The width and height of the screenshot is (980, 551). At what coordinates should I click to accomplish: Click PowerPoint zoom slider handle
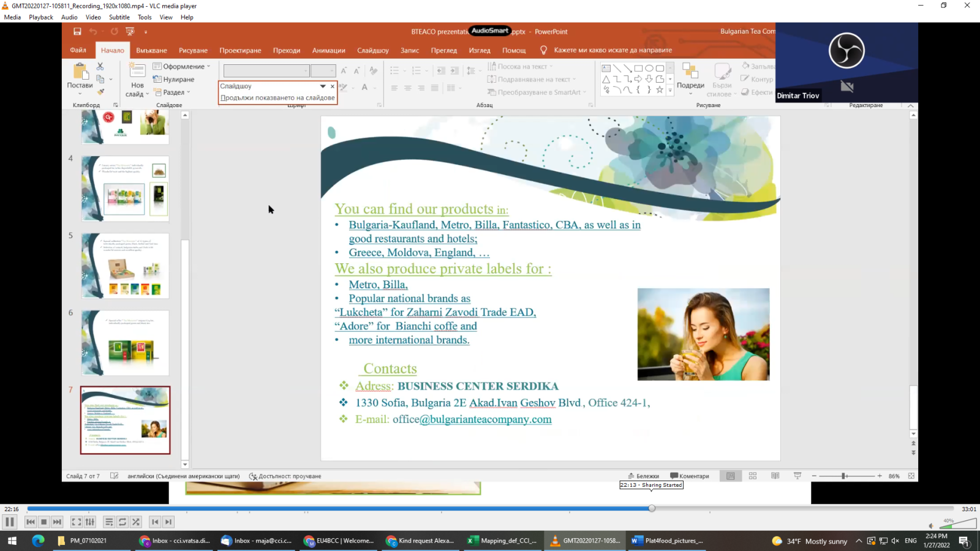point(843,476)
